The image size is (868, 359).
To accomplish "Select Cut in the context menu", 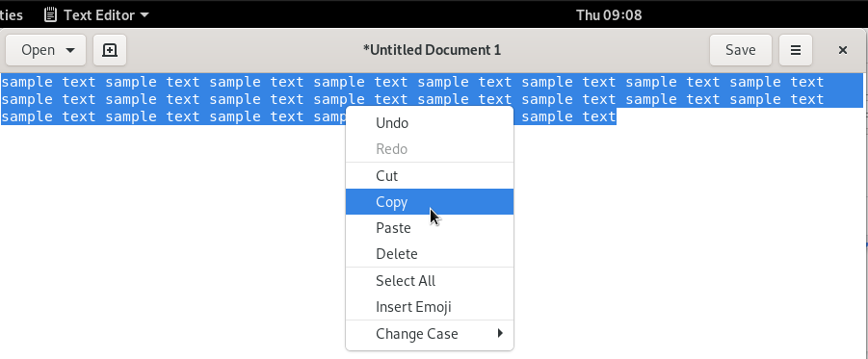I will (x=430, y=176).
